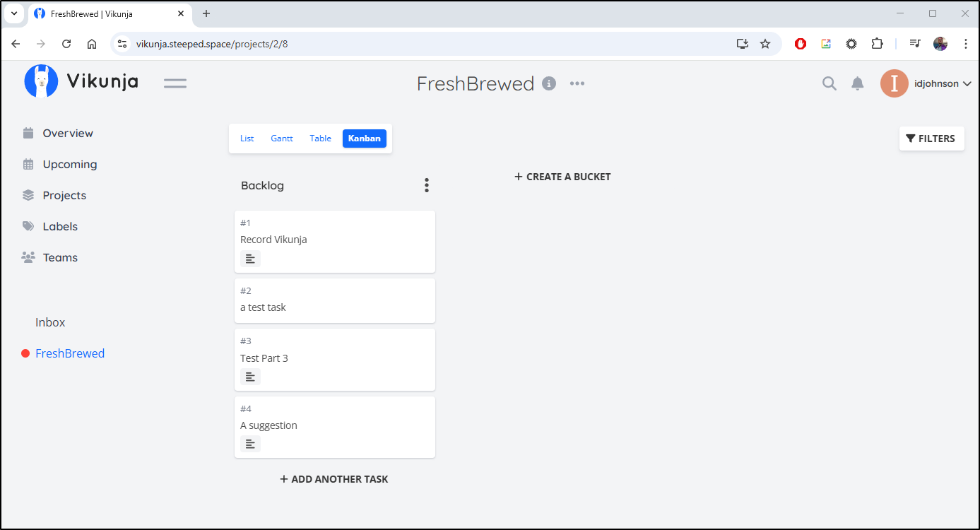Click the FreshBrewed red color dot
This screenshot has height=530, width=980.
25,353
